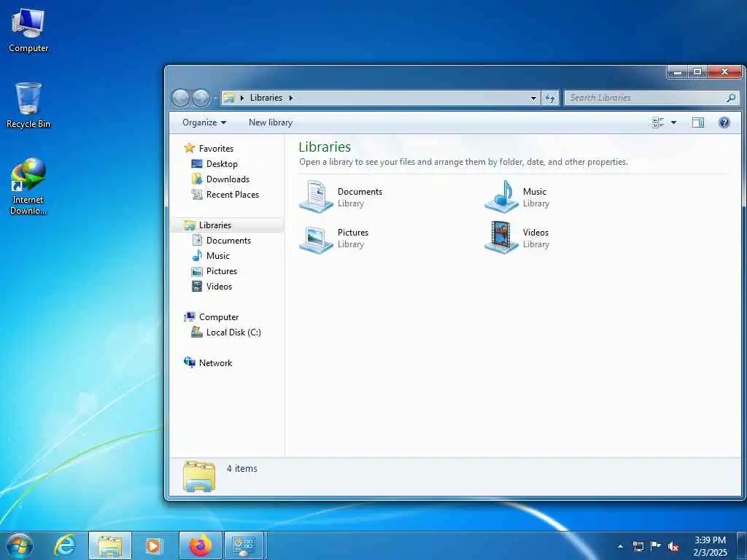The width and height of the screenshot is (747, 560).
Task: Click the Change your view icon
Action: 658,122
